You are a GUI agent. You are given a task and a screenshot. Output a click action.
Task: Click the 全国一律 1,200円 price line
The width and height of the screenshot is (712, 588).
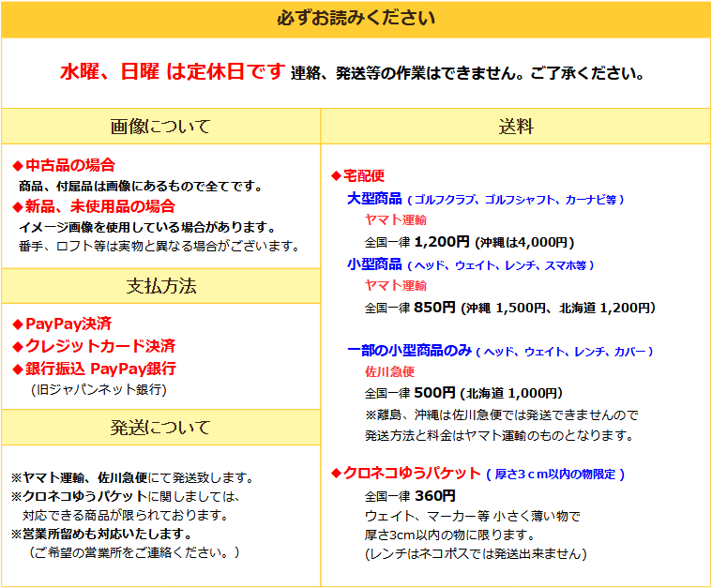pyautogui.click(x=417, y=241)
